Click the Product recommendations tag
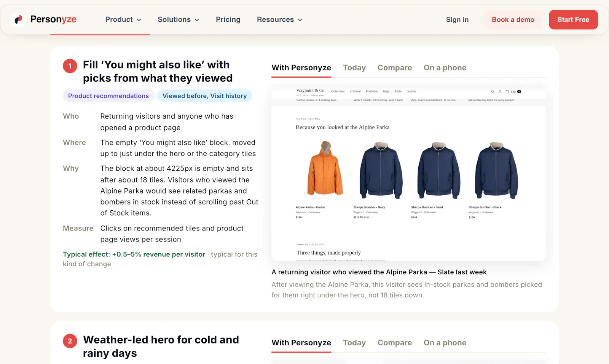This screenshot has width=609, height=364. coord(108,96)
